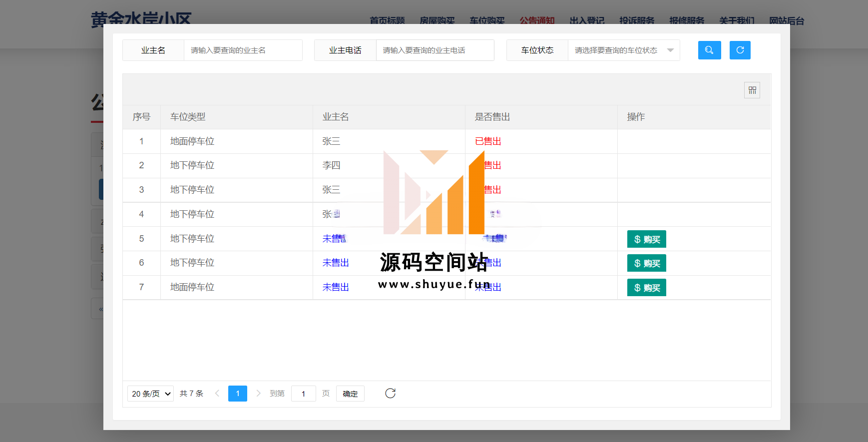This screenshot has height=442, width=868.
Task: Open 车位购买 menu in background page
Action: tap(487, 20)
